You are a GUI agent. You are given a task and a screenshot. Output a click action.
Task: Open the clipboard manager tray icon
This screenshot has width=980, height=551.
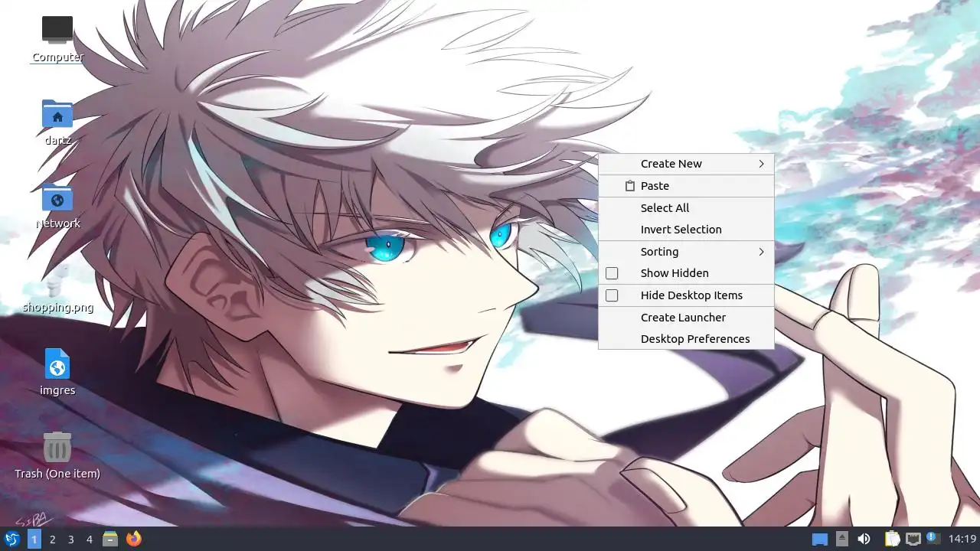tap(892, 539)
